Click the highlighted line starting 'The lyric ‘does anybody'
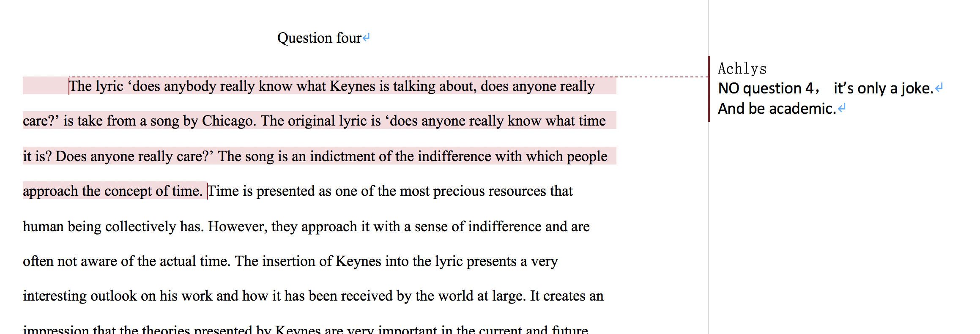Screen dimensions: 980x334 [x=332, y=86]
